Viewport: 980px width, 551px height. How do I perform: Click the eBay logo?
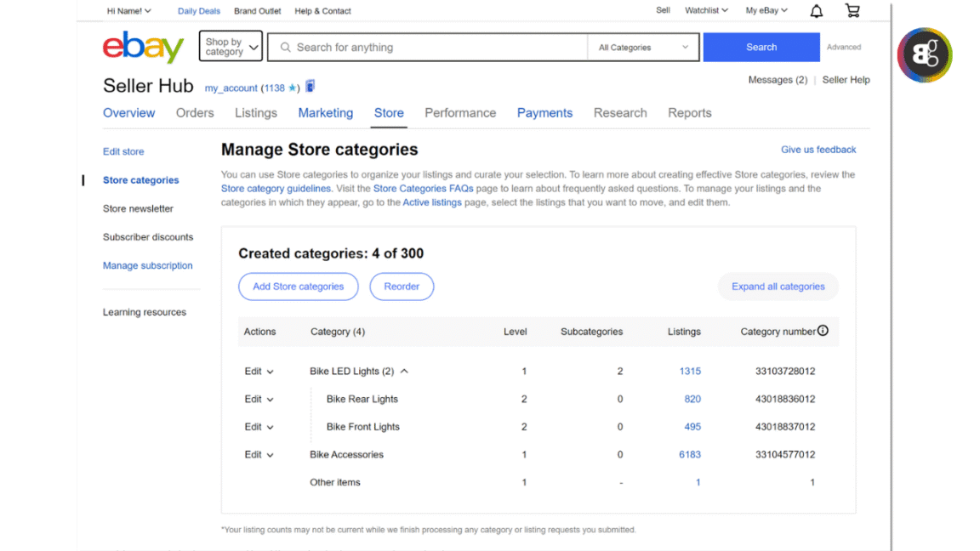pos(143,47)
